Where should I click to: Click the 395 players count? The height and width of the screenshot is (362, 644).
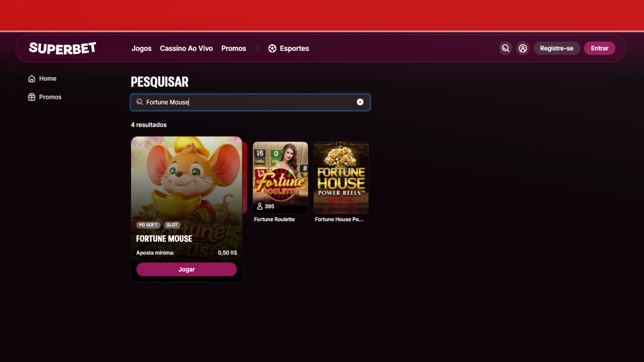click(266, 206)
